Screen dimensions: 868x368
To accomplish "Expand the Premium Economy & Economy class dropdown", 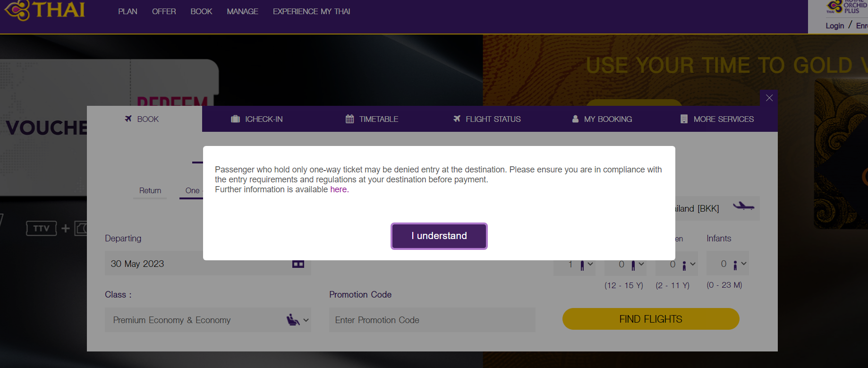I will coord(208,320).
